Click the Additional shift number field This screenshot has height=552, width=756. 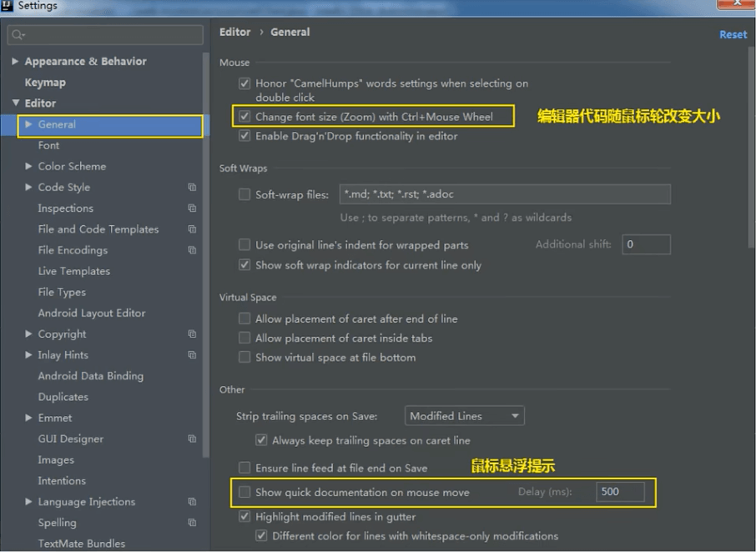tap(645, 244)
